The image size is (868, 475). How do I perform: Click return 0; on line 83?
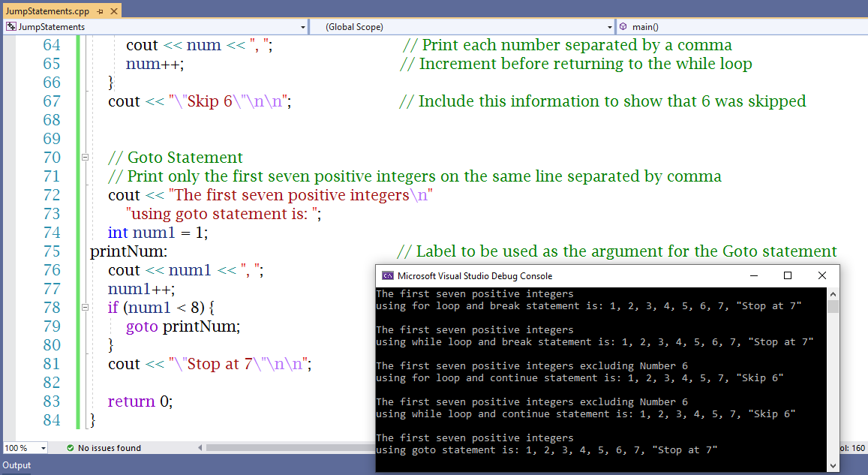point(140,401)
